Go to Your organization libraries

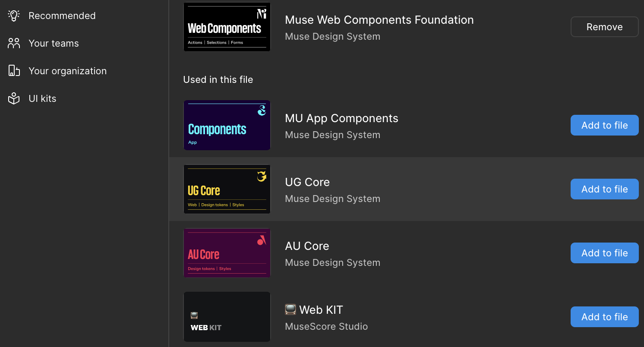point(67,71)
